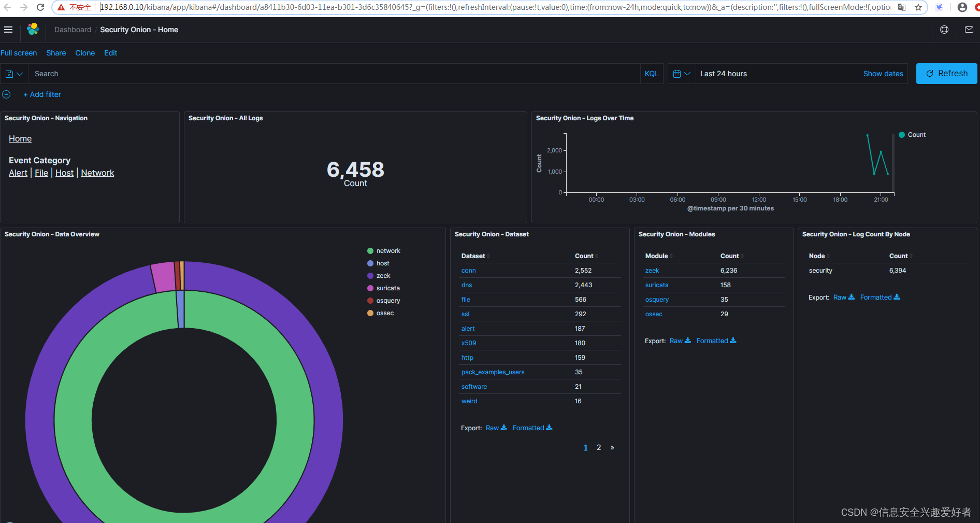This screenshot has width=980, height=523.
Task: Open the Kibana hamburger navigation menu
Action: [8, 30]
